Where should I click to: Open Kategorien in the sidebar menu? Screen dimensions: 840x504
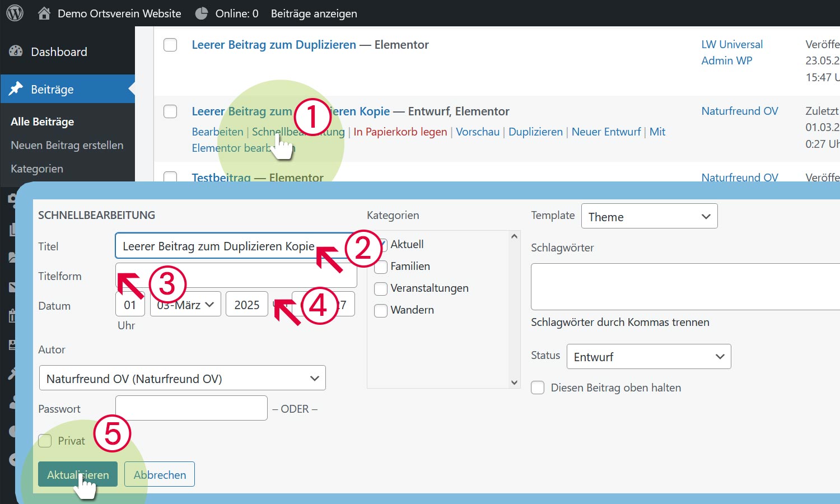pos(37,169)
